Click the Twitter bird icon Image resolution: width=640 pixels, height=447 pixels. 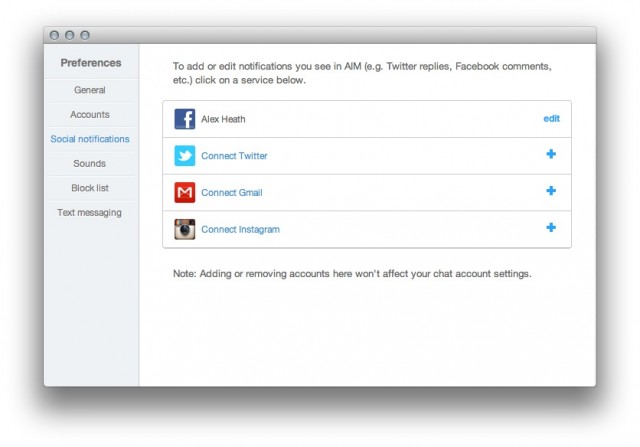click(184, 156)
